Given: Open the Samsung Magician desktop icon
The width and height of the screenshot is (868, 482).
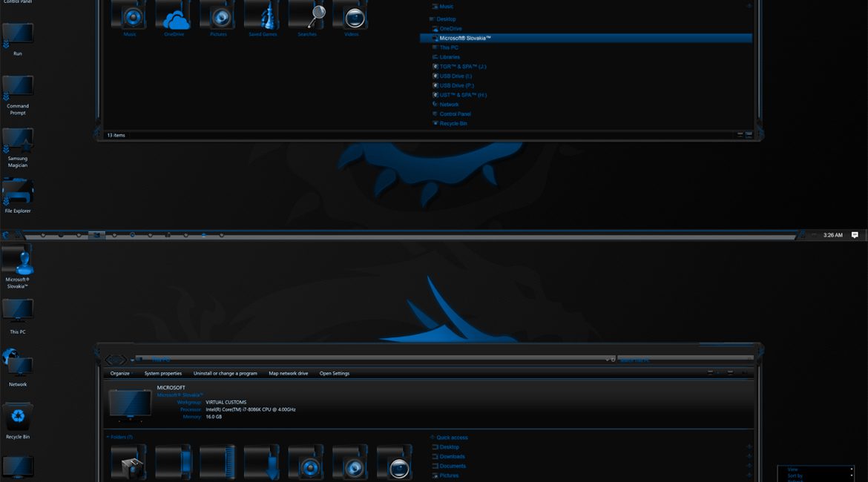Looking at the screenshot, I should click(x=18, y=147).
